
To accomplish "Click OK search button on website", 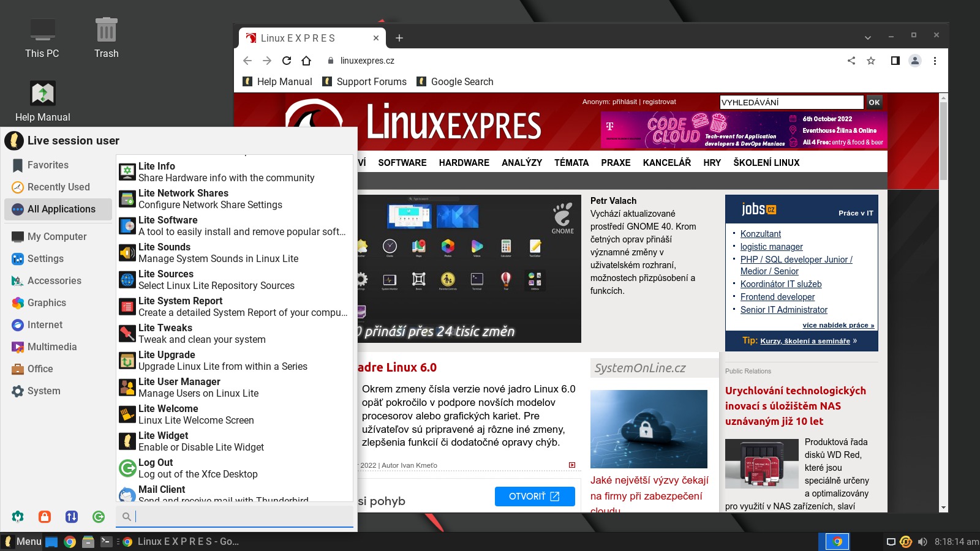I will pos(875,102).
